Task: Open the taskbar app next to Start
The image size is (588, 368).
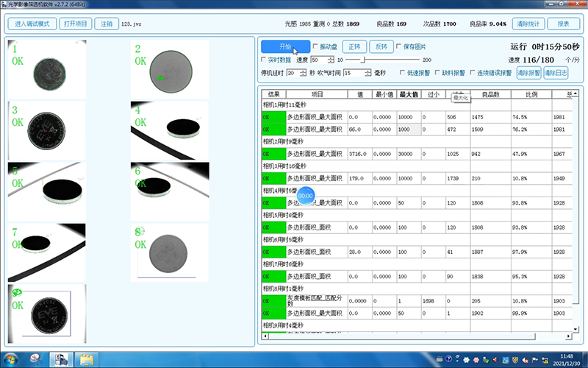Action: pos(35,359)
